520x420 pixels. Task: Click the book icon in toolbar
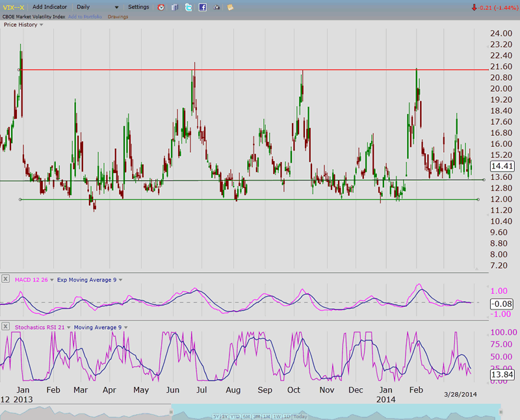[x=175, y=7]
